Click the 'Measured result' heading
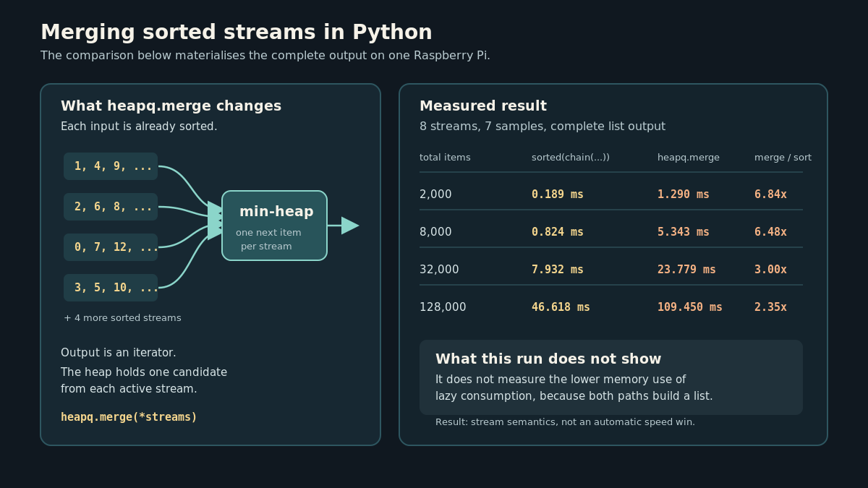Screen dimensions: 868x488 pyautogui.click(x=483, y=106)
